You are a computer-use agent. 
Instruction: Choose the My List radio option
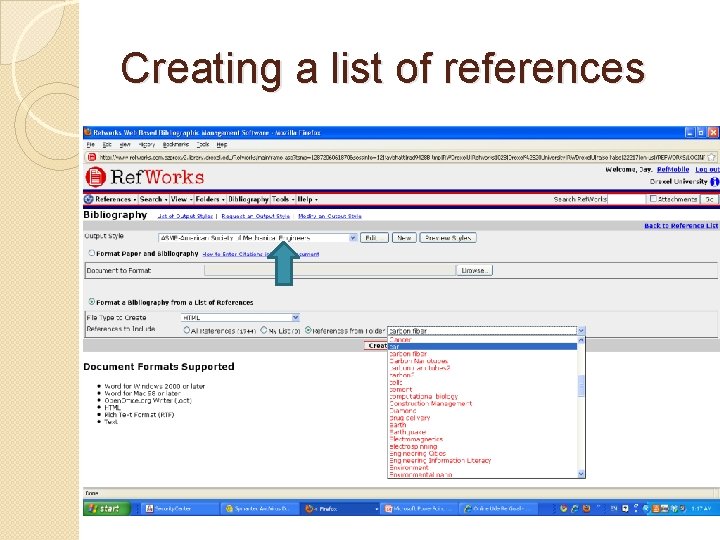coord(264,330)
